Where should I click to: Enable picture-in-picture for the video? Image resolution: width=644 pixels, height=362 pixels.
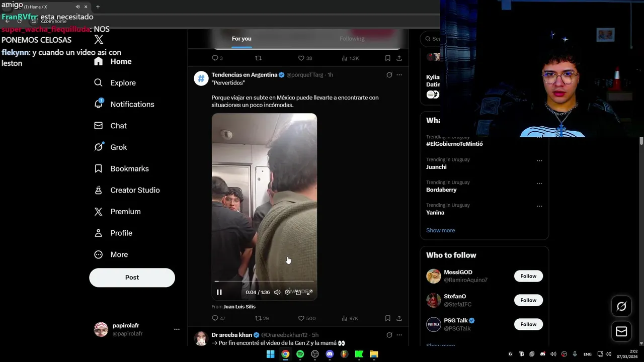pos(298,292)
